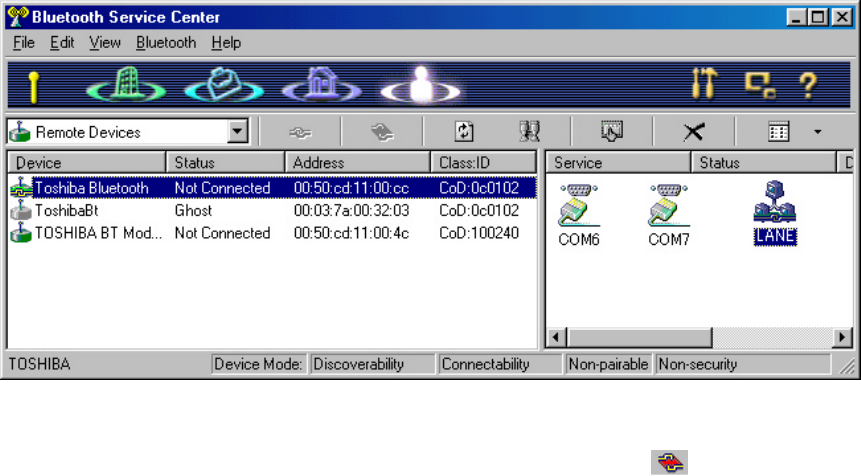Viewport: 861px width, 476px height.
Task: Select the briefcase place icon
Action: click(x=223, y=85)
